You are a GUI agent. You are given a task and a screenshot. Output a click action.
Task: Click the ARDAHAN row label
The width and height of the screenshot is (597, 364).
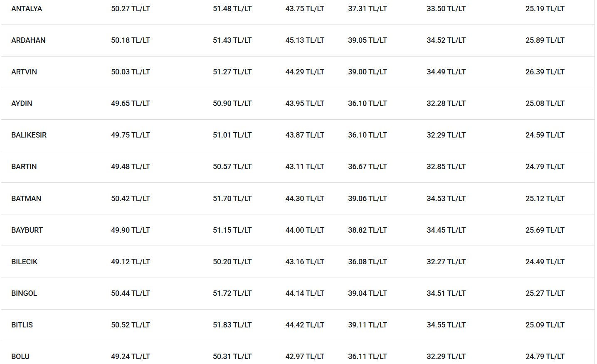point(28,40)
